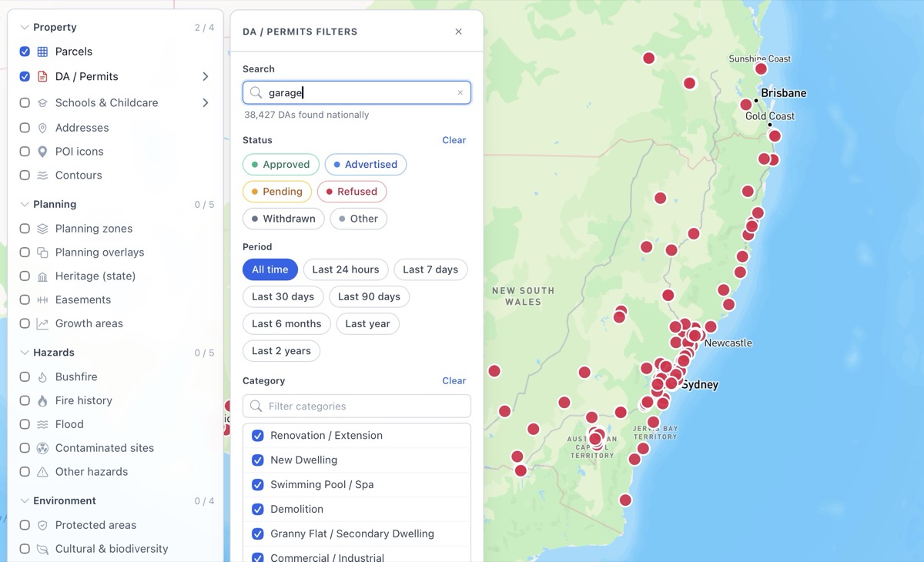Click the Growth areas chart icon
The width and height of the screenshot is (924, 562).
tap(42, 324)
